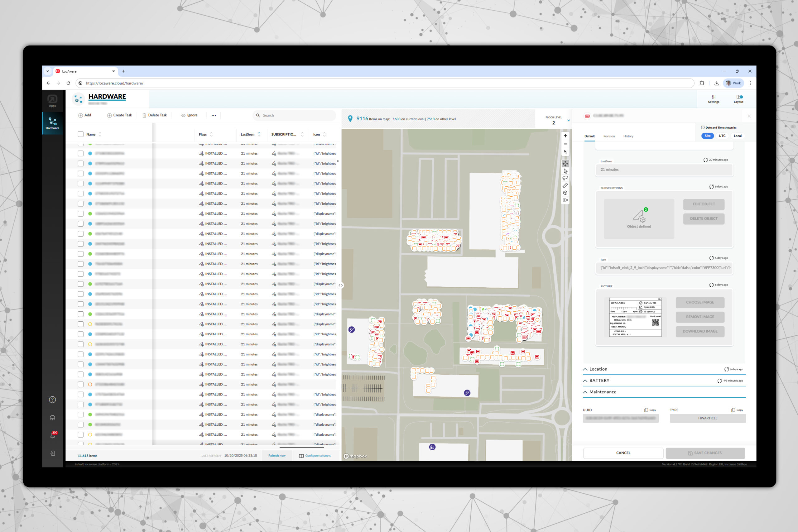Select the lasso selection map tool
Viewport: 798px width, 532px height.
pos(565,178)
